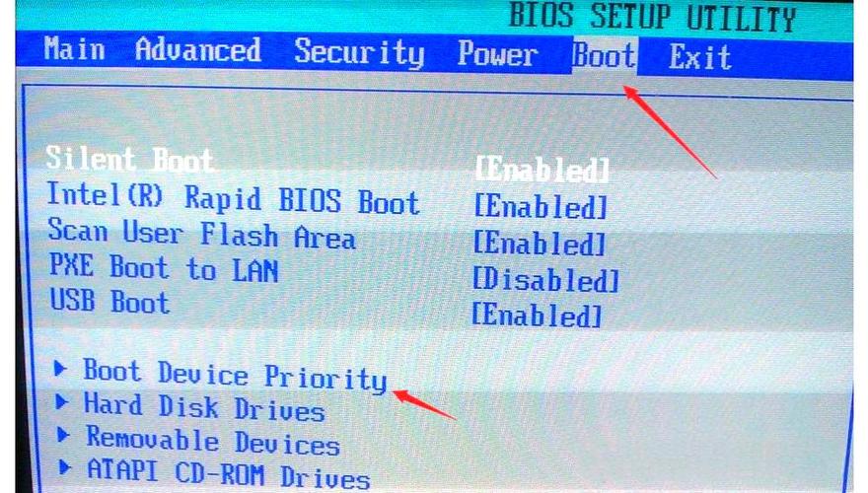Viewport: 868px width, 493px height.
Task: Click triangle arrow beside ATAPI CD-ROM Drives
Action: [x=65, y=468]
